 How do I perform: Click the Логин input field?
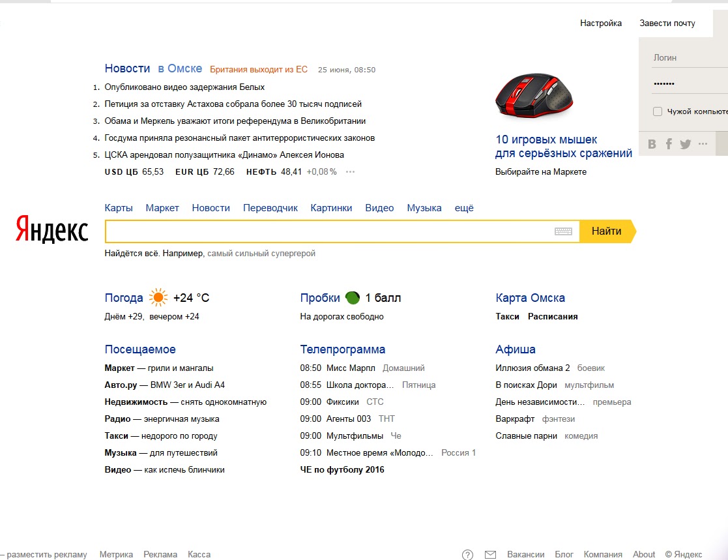click(690, 57)
